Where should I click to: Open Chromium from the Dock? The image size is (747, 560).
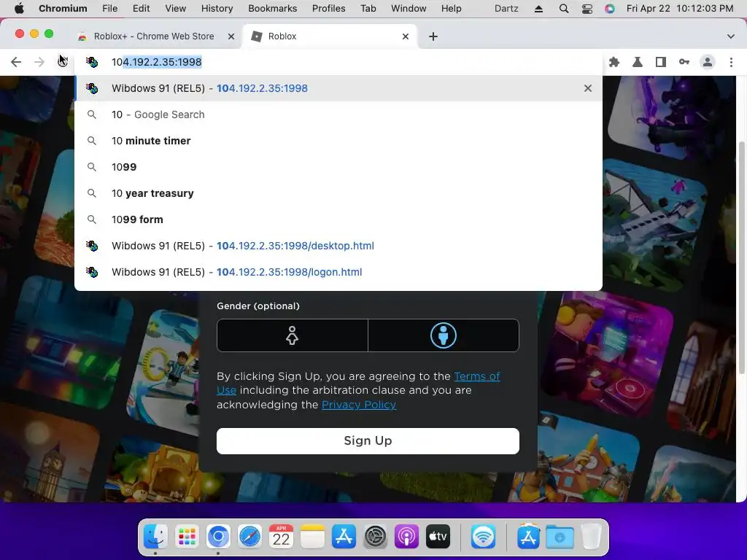coord(218,537)
